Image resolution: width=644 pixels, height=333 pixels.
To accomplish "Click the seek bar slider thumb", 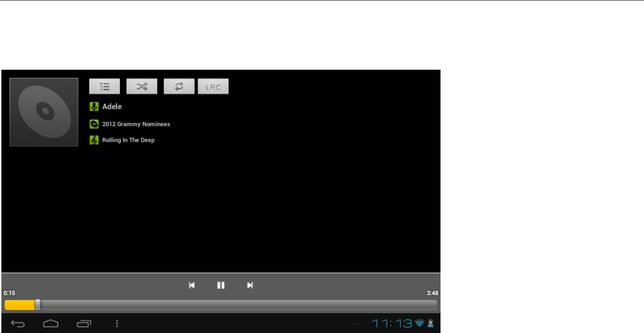I will [38, 305].
